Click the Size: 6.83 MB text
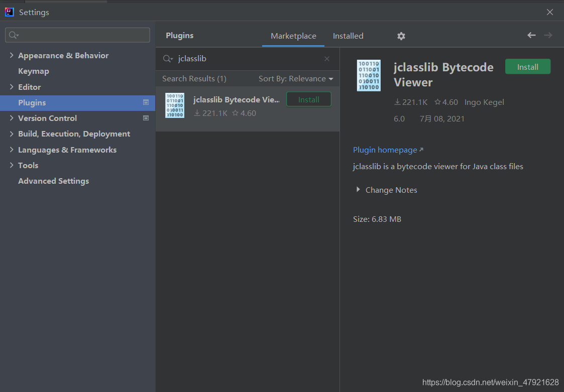The height and width of the screenshot is (392, 564). (x=377, y=219)
